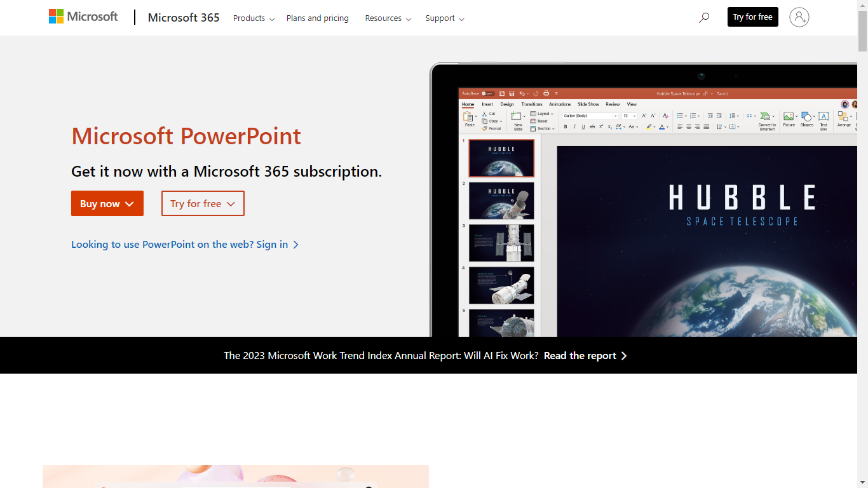
Task: Select the second Hubble slide thumbnail
Action: coord(501,201)
